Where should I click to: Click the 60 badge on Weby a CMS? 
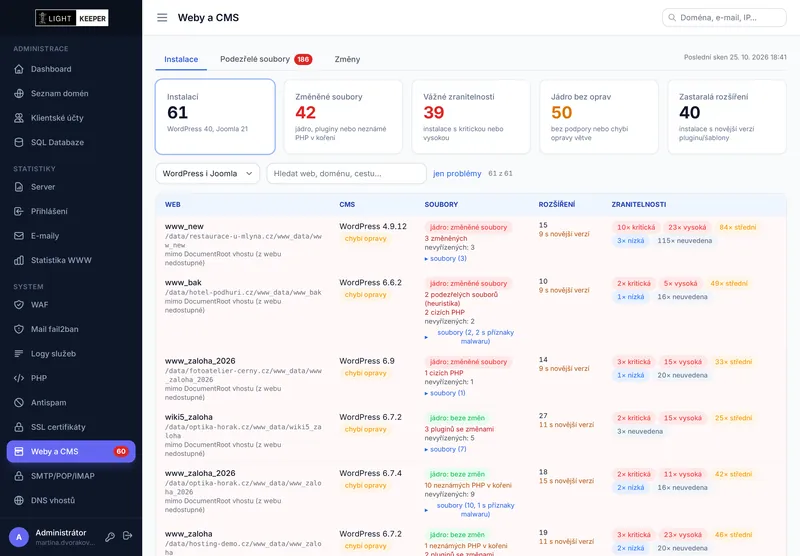coord(121,451)
